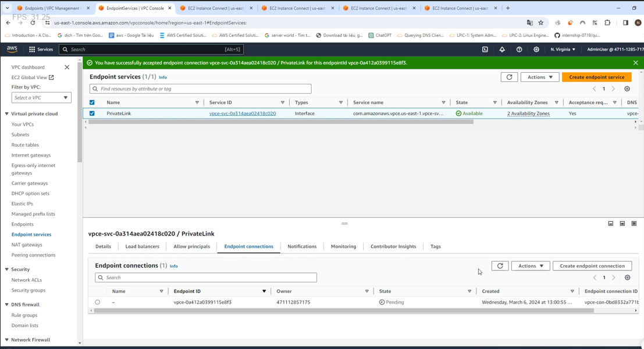Viewport: 644px width, 349px height.
Task: Switch to the Allow principals tab
Action: click(192, 247)
